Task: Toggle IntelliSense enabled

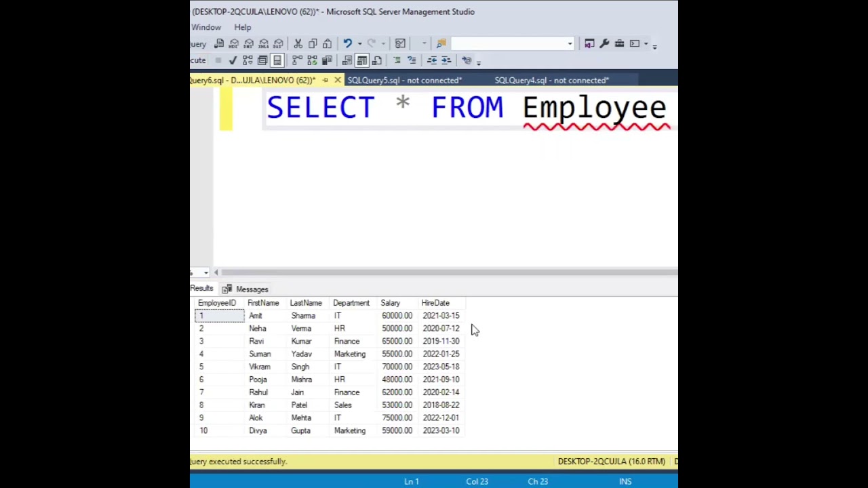Action: point(277,60)
